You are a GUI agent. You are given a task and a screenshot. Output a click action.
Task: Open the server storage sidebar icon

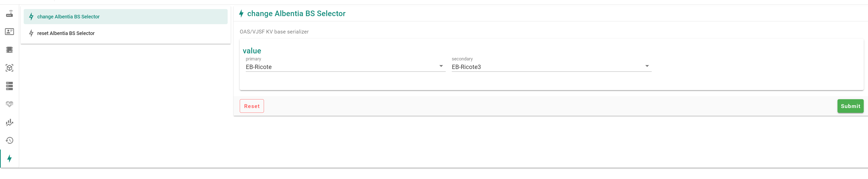pos(9,86)
